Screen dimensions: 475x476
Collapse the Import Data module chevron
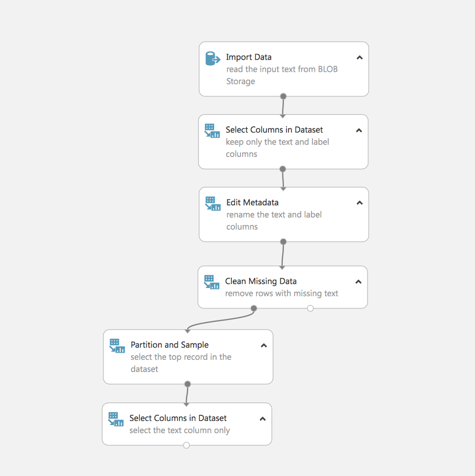(360, 58)
